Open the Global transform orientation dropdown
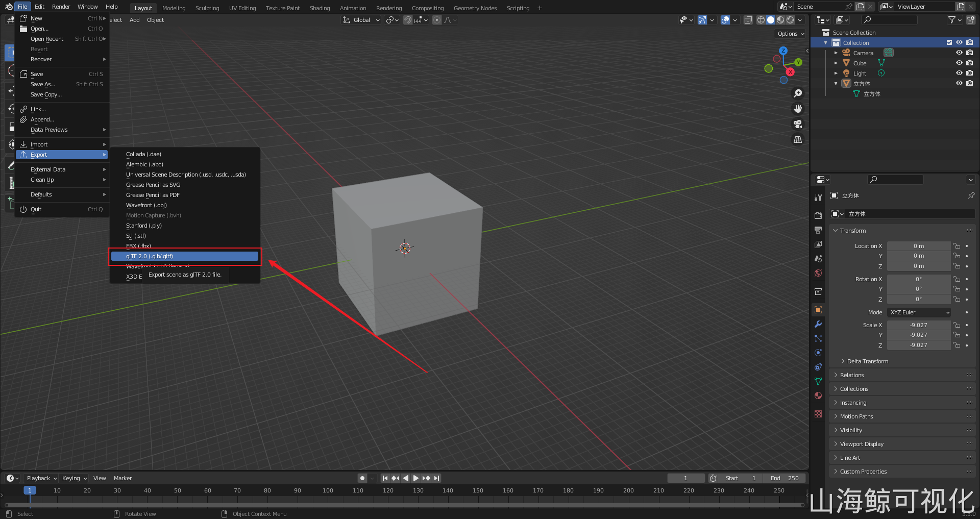980x519 pixels. pos(361,20)
